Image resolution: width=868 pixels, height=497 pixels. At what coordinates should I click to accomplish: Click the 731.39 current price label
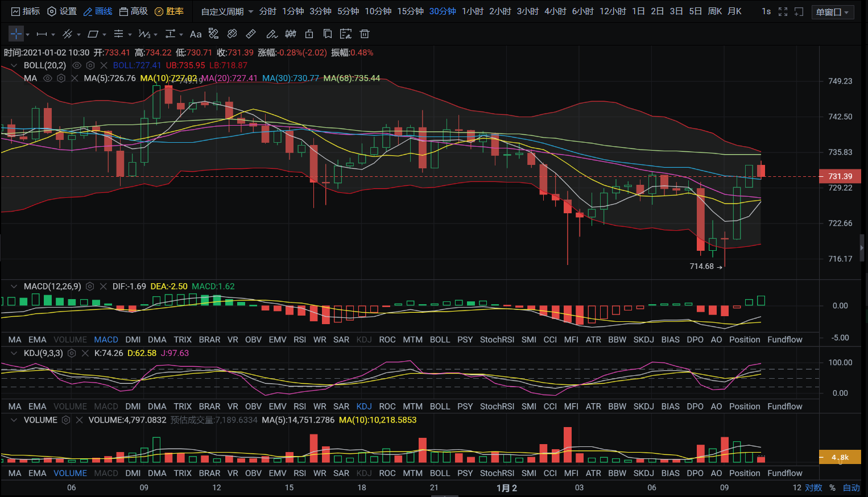click(x=840, y=176)
